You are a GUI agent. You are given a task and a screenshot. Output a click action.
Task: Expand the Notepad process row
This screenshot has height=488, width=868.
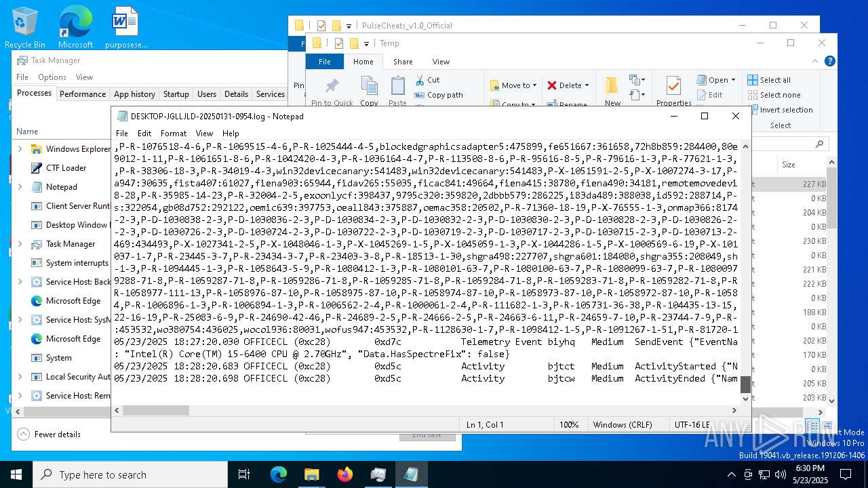(x=20, y=187)
